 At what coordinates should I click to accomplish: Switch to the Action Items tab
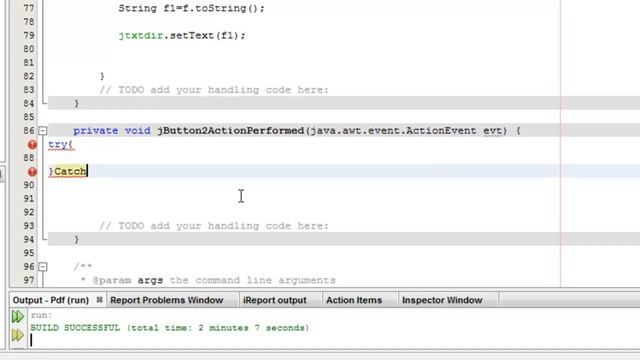point(354,300)
